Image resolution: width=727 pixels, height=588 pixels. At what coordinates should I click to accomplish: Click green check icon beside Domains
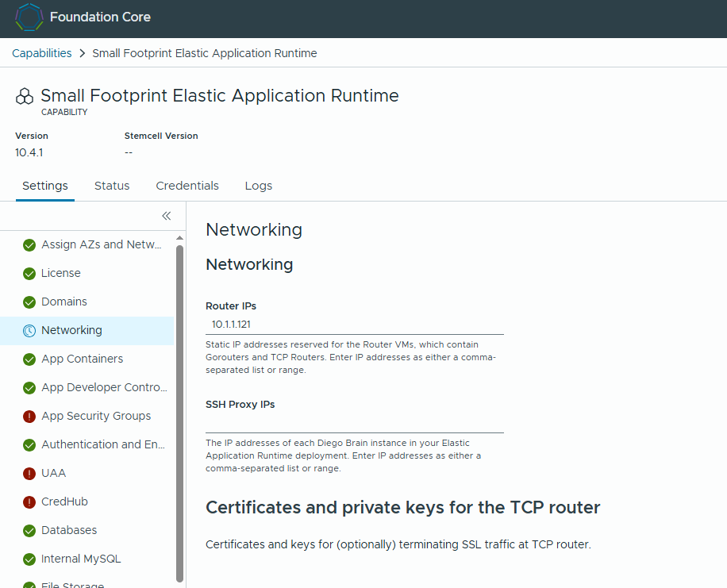(x=29, y=302)
